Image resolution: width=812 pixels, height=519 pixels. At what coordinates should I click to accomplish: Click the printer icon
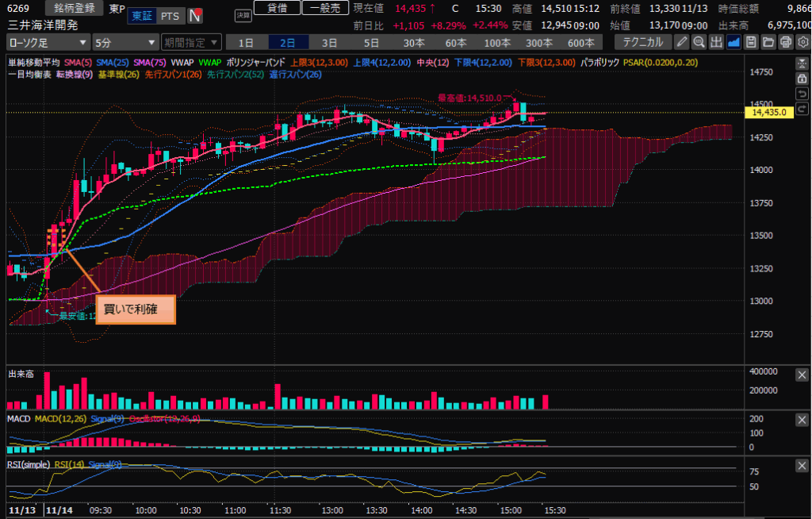coord(786,42)
